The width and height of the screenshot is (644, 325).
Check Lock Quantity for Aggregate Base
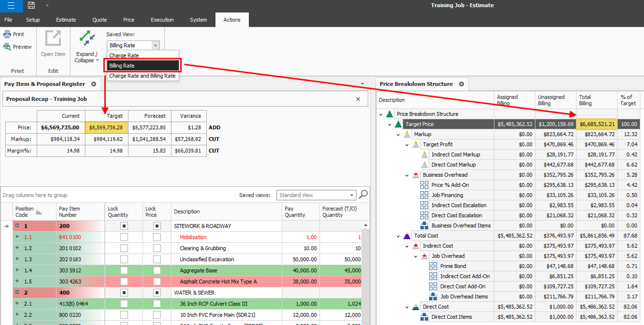point(124,270)
